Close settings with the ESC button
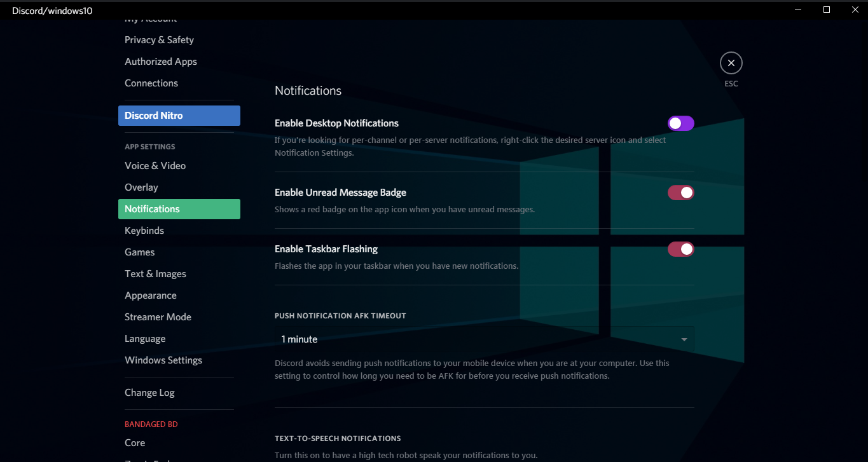 click(x=731, y=62)
